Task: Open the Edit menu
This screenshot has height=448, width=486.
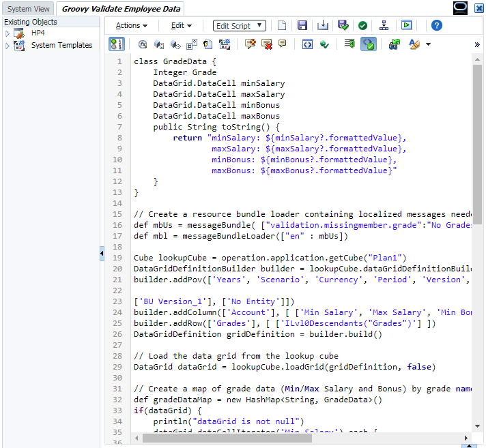Action: (x=181, y=25)
